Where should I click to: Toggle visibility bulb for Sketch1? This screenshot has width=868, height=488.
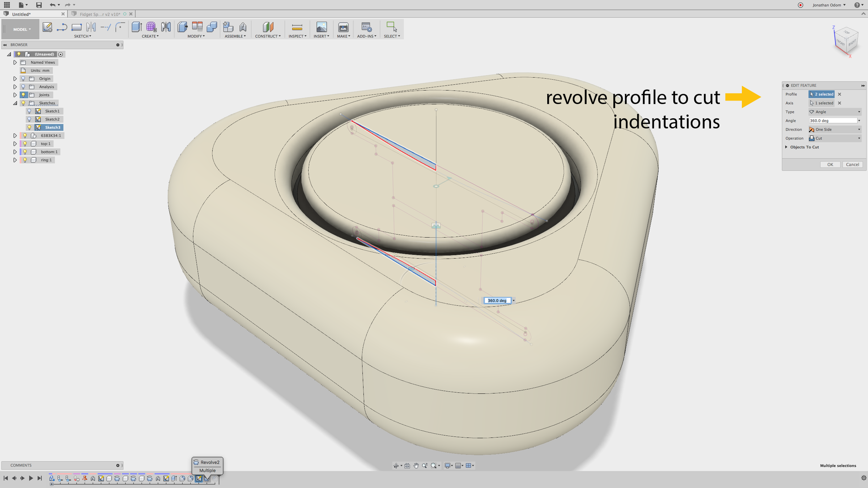[x=30, y=111]
